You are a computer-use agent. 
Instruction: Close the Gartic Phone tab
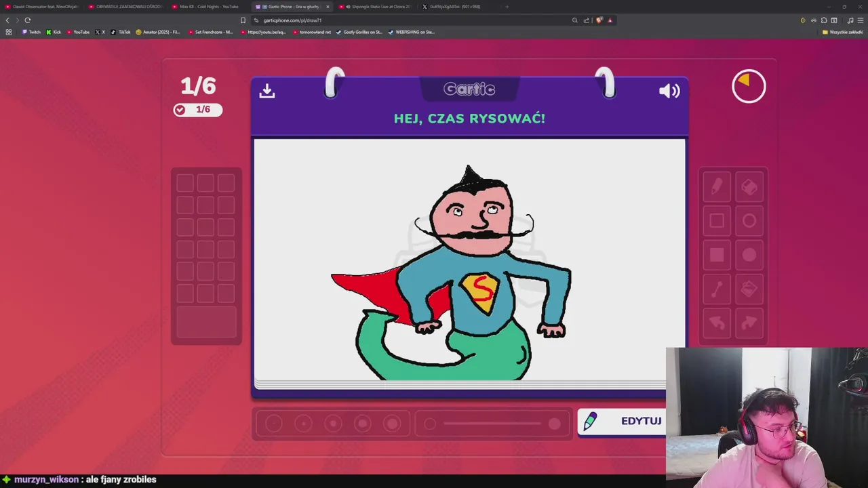pos(328,7)
